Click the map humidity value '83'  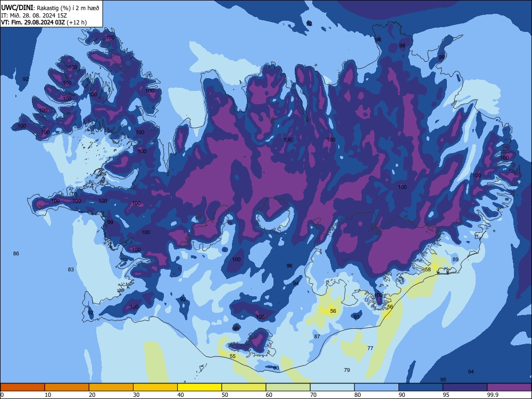point(71,269)
